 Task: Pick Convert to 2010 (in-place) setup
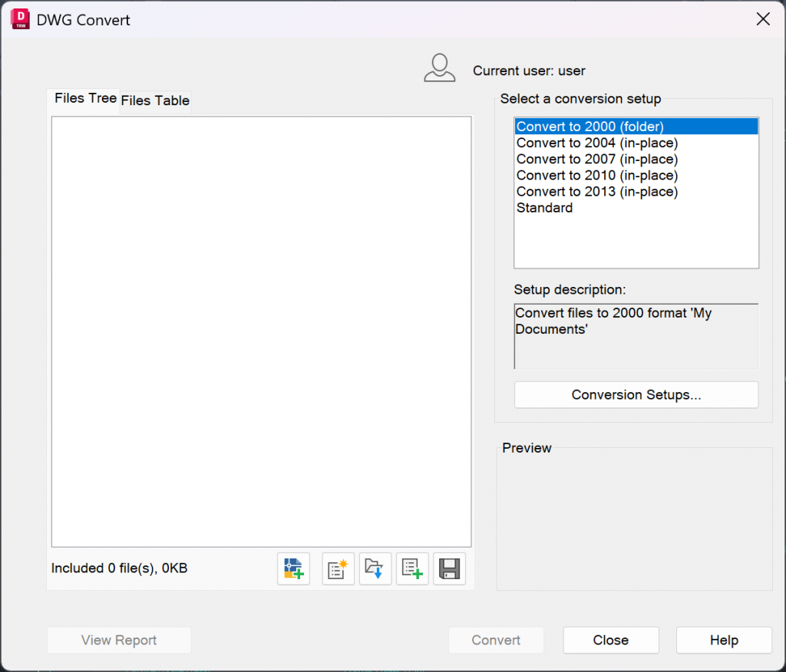(636, 176)
